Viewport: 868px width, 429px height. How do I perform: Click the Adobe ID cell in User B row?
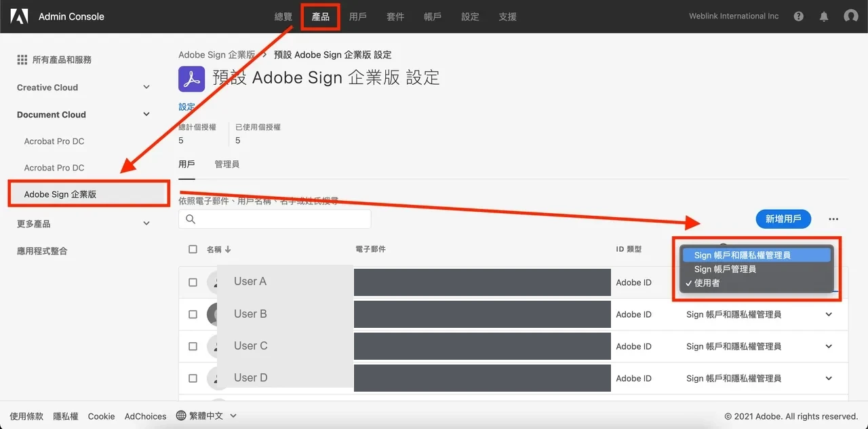pos(633,314)
